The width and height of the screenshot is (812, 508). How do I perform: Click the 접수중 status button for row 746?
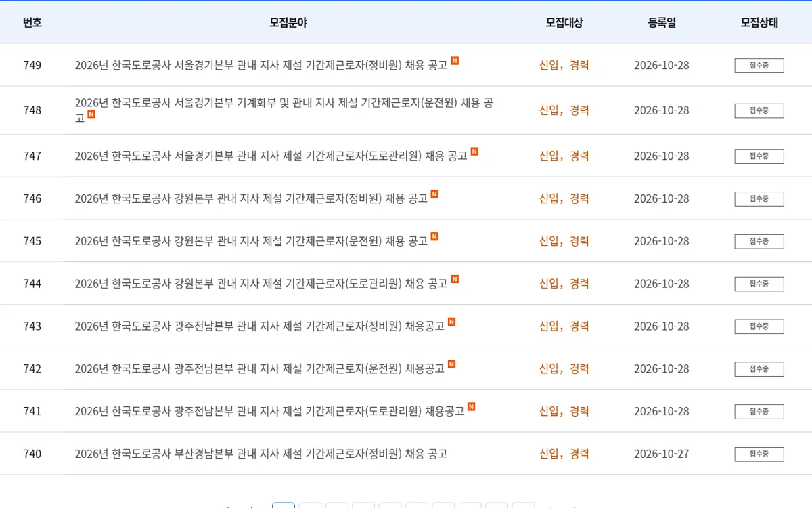pyautogui.click(x=759, y=199)
